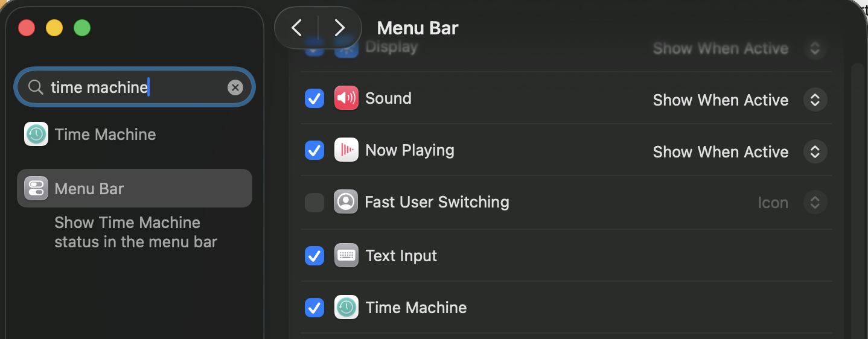Viewport: 868px width, 339px height.
Task: Click the Text Input keyboard icon
Action: point(346,255)
